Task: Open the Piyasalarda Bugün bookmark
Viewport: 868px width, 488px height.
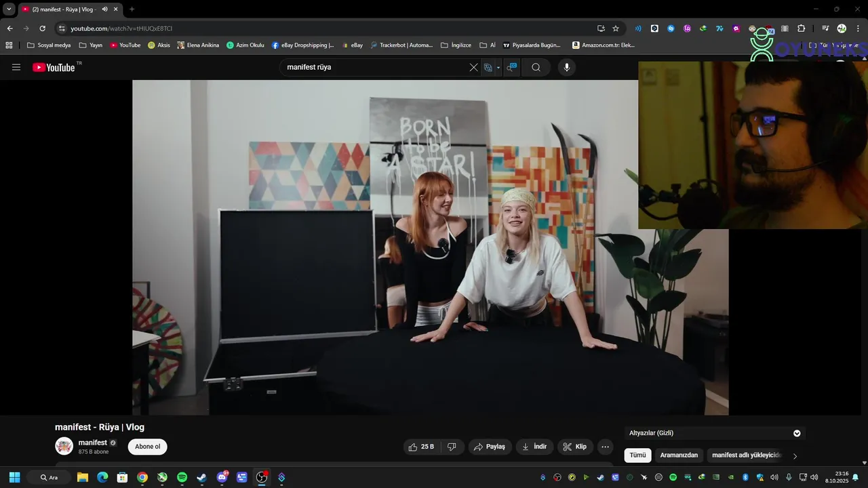Action: pyautogui.click(x=532, y=45)
